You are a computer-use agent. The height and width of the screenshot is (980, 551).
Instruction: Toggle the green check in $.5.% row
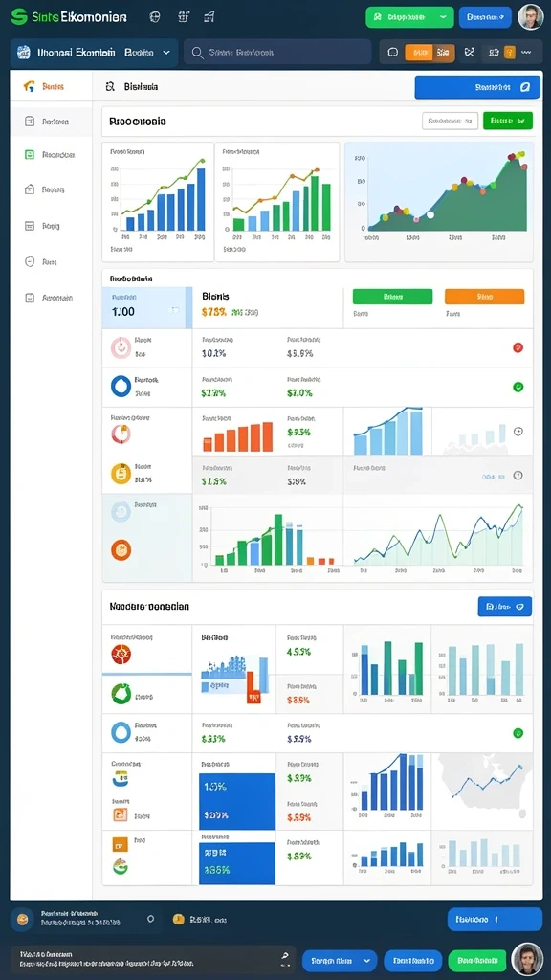(518, 732)
